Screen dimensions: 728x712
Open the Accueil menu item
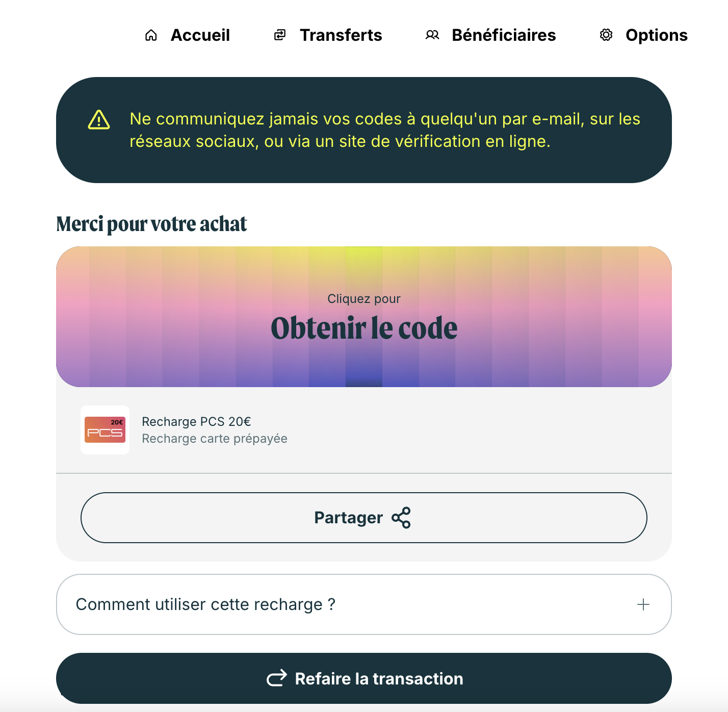click(x=188, y=35)
